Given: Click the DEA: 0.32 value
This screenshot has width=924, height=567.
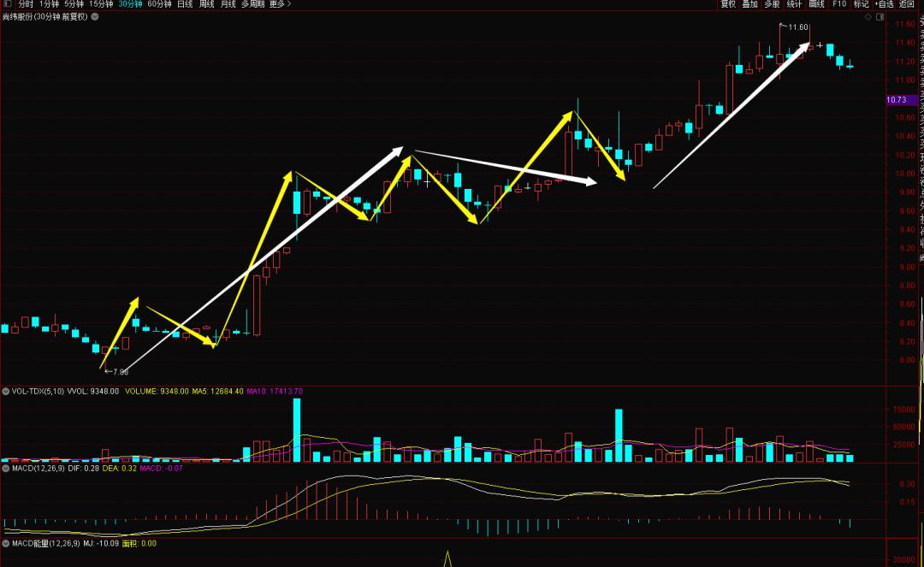Looking at the screenshot, I should [120, 469].
